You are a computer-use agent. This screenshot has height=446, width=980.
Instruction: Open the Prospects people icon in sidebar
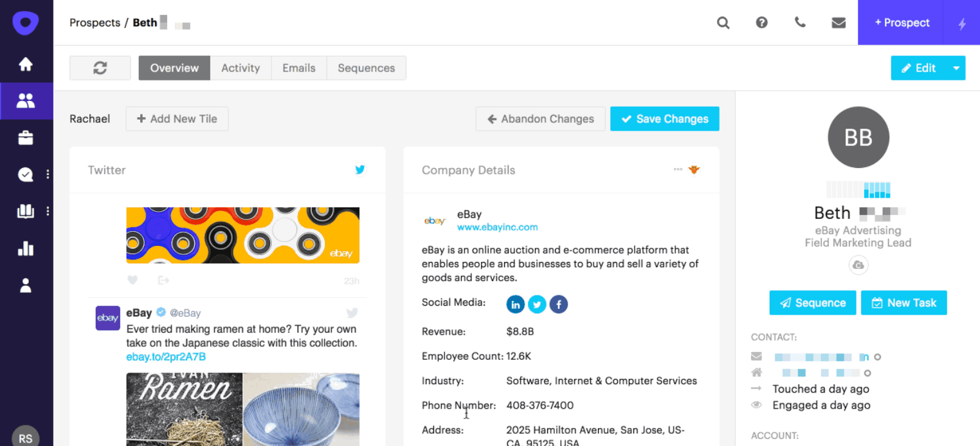tap(26, 101)
